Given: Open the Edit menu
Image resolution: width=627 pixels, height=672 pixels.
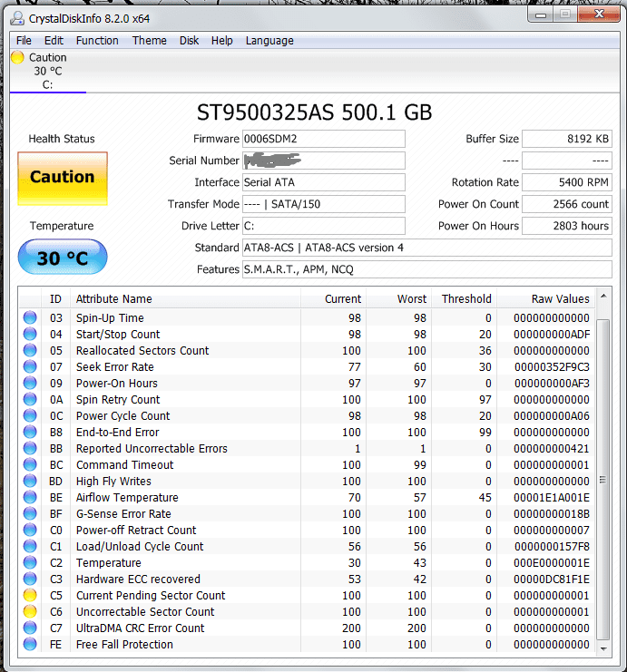Looking at the screenshot, I should (54, 41).
